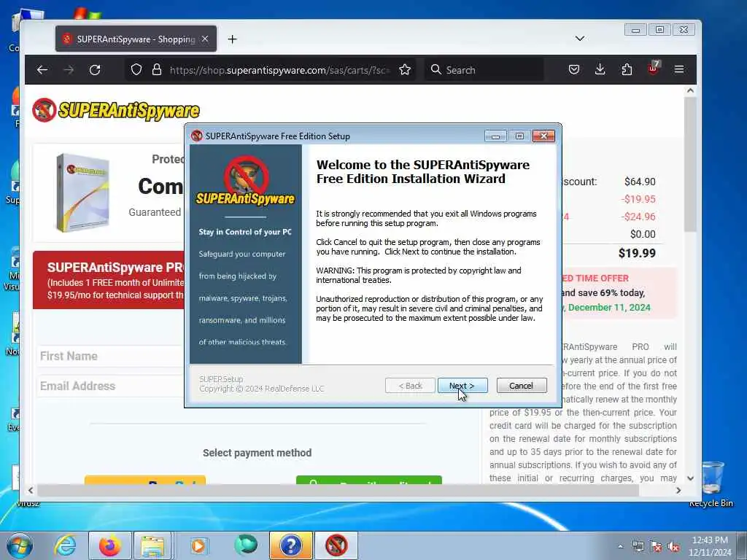Select SUPERAntiSpyware Shopping tab

(136, 39)
